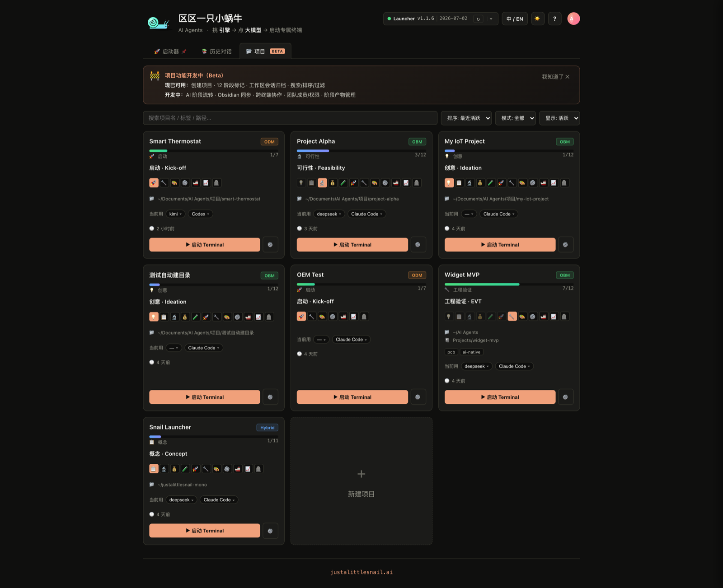Click the launcher refresh icon

point(478,19)
